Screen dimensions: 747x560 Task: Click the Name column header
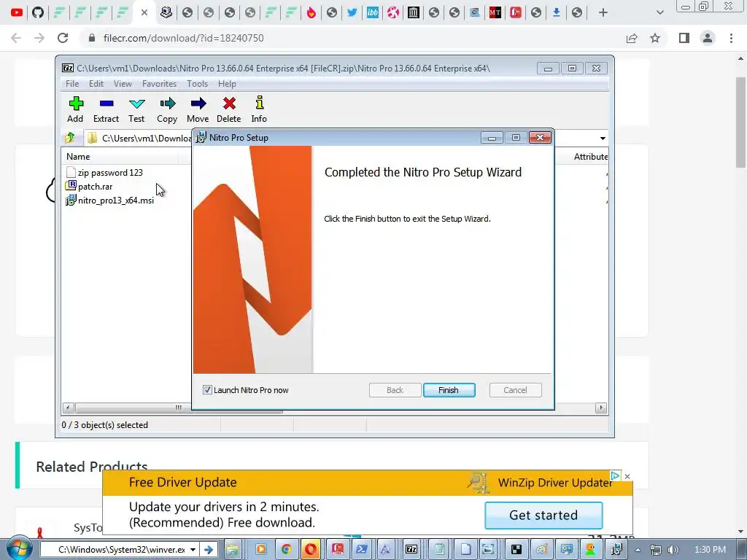tap(78, 157)
